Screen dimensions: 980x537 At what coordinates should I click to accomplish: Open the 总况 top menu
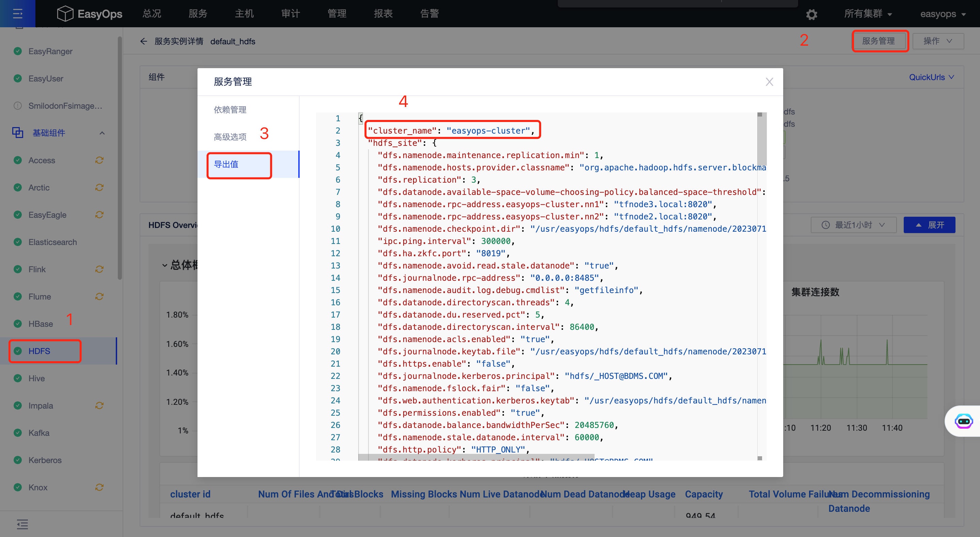tap(152, 14)
